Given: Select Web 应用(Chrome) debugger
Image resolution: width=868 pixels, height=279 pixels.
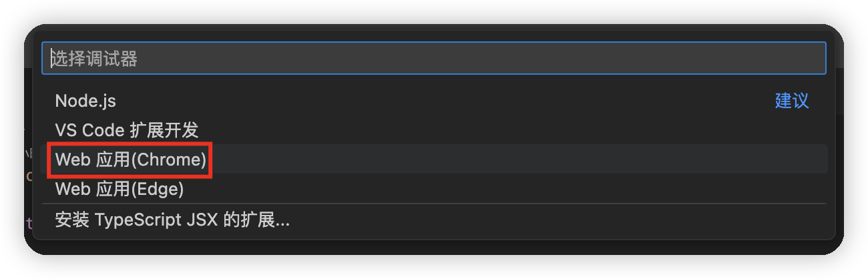Looking at the screenshot, I should (434, 160).
